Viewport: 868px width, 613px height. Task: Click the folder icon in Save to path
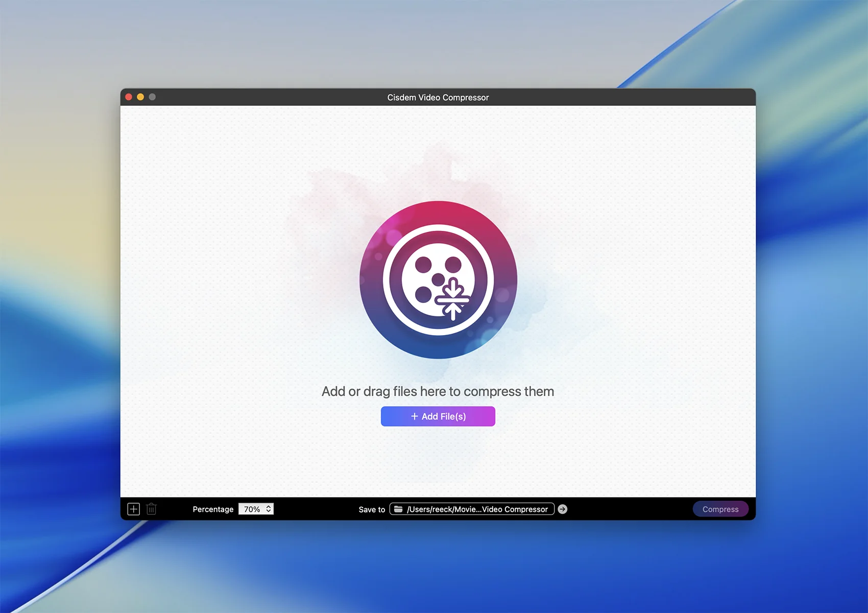pos(398,509)
